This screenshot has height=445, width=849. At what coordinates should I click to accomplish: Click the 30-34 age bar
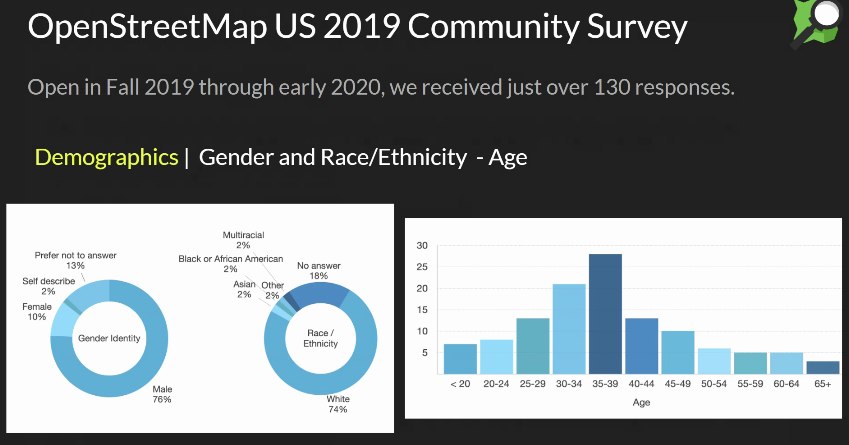pos(569,329)
